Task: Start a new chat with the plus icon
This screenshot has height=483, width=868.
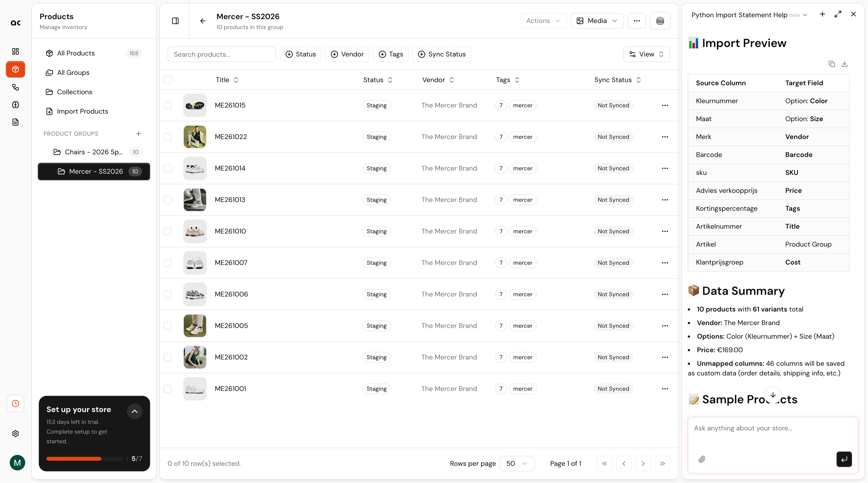Action: click(x=822, y=14)
